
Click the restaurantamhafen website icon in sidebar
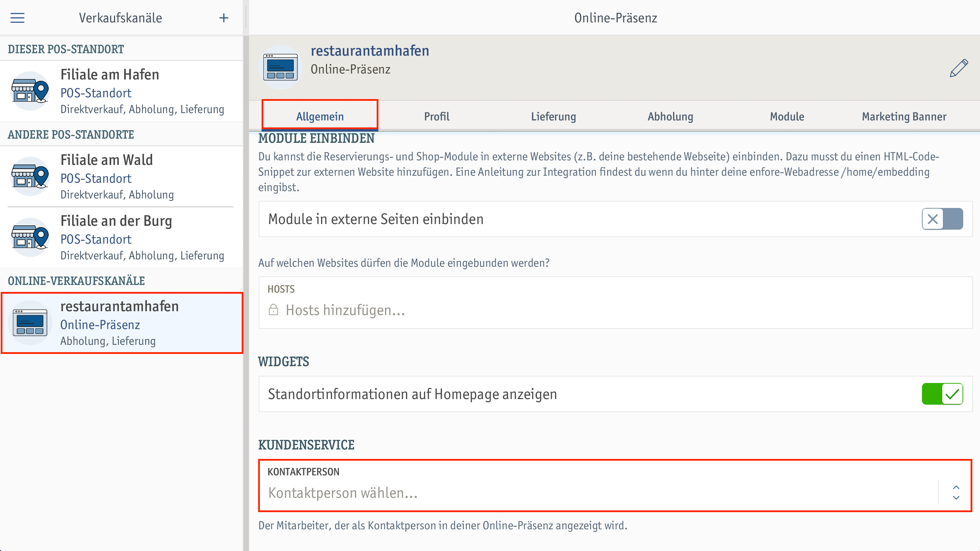click(30, 323)
